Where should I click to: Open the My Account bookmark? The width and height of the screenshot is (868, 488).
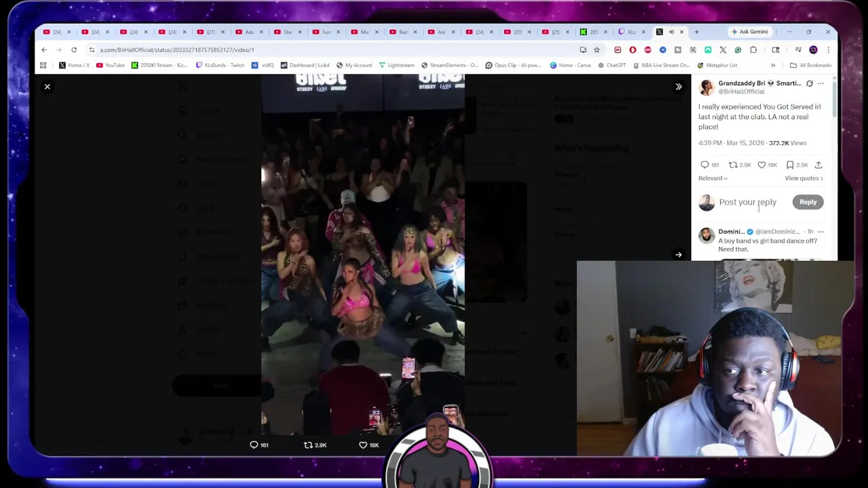tap(354, 65)
